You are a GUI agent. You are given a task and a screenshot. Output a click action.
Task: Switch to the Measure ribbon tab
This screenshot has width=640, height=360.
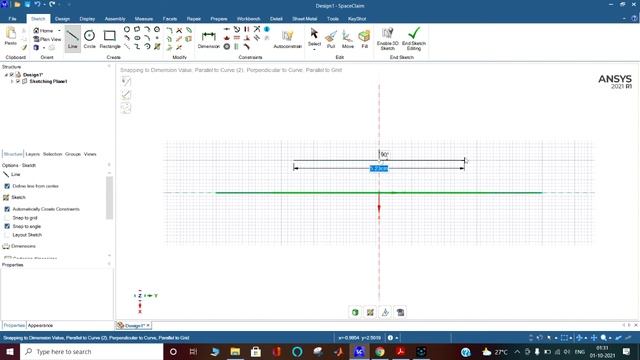click(x=144, y=19)
